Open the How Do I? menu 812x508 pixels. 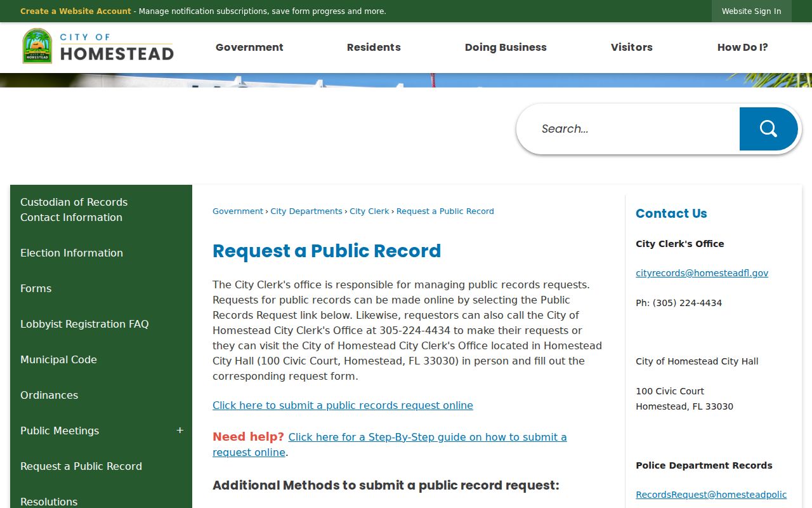coord(743,47)
